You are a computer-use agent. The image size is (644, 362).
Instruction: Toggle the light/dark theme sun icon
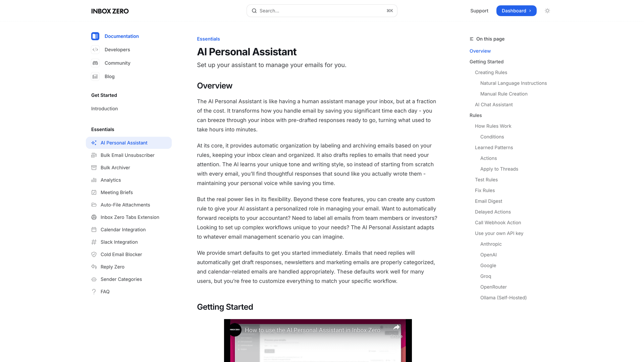tap(547, 11)
